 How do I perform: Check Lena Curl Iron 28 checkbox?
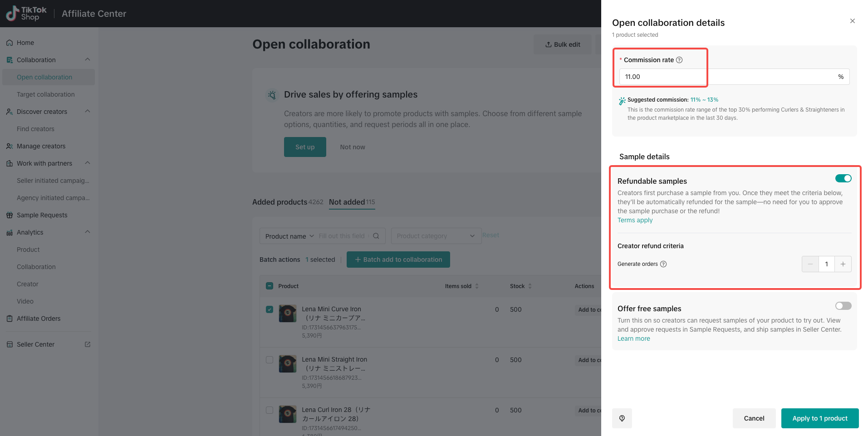[270, 410]
